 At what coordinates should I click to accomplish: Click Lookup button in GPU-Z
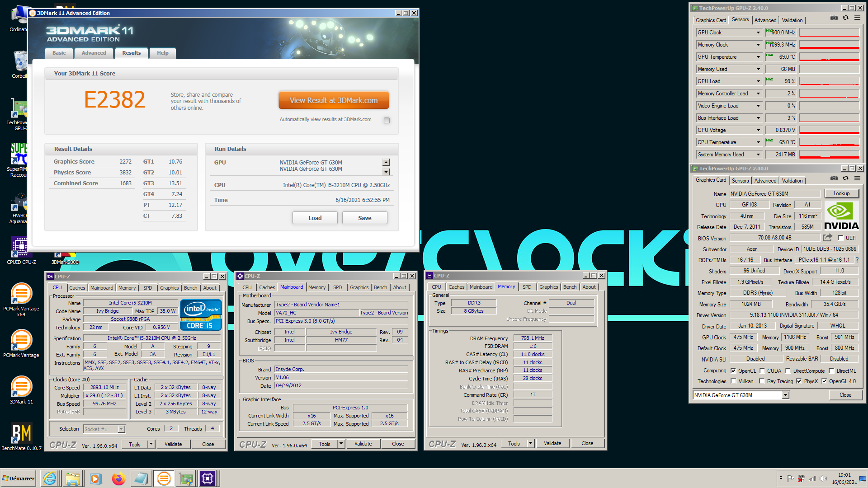point(841,193)
